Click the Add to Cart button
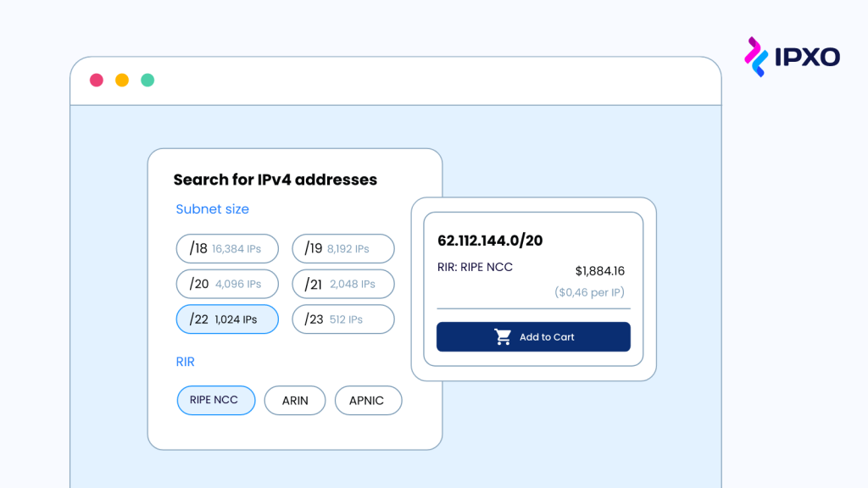 [x=533, y=337]
